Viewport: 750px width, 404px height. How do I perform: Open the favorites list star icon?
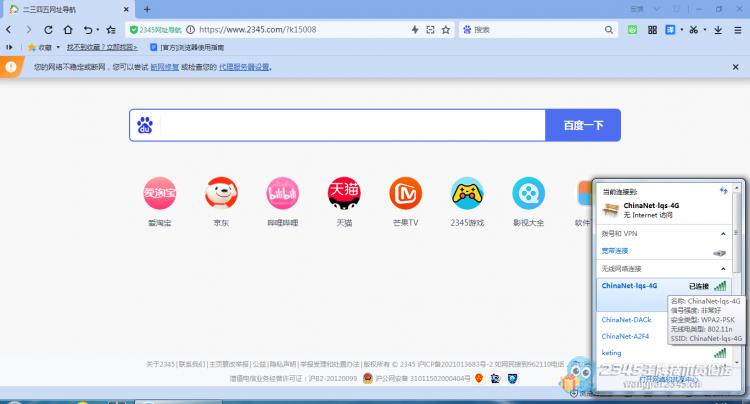[x=111, y=30]
